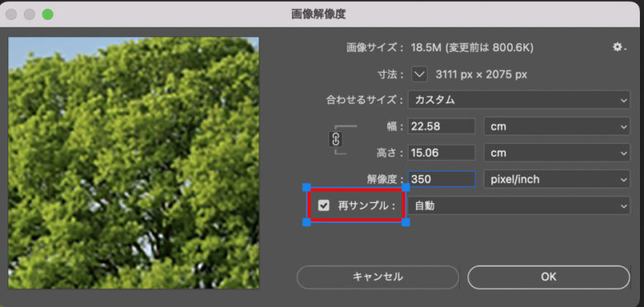Click the top-left blue selection handle
Viewport: 644px width, 307px height.
(306, 187)
